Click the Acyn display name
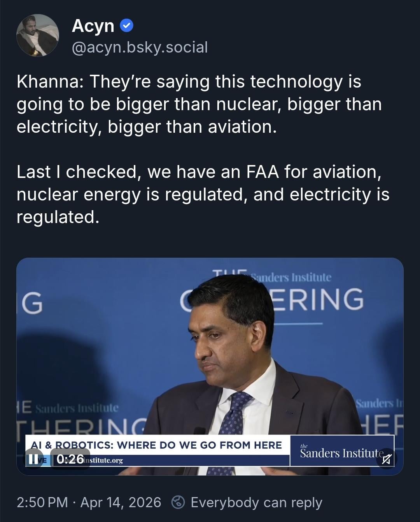420x522 pixels. pos(93,26)
